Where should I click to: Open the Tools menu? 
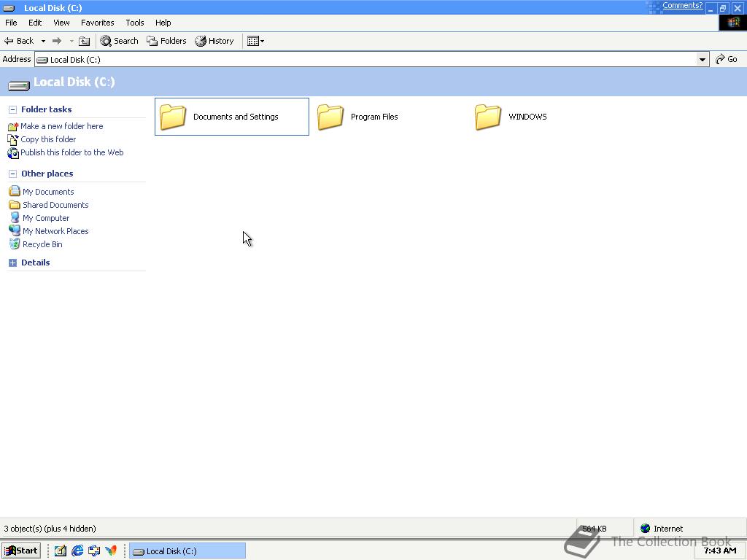click(x=135, y=23)
